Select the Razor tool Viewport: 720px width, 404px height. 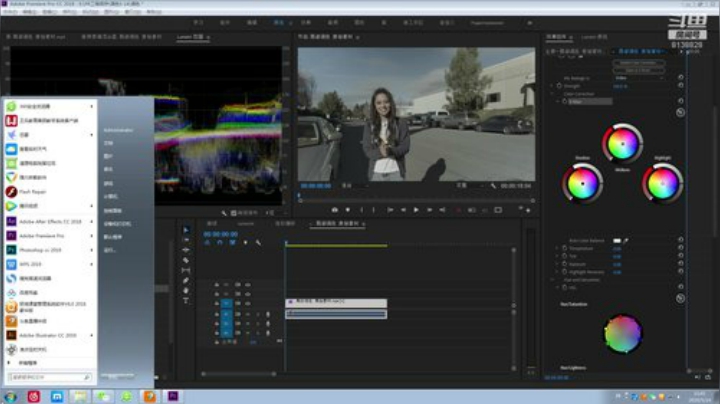click(x=186, y=260)
